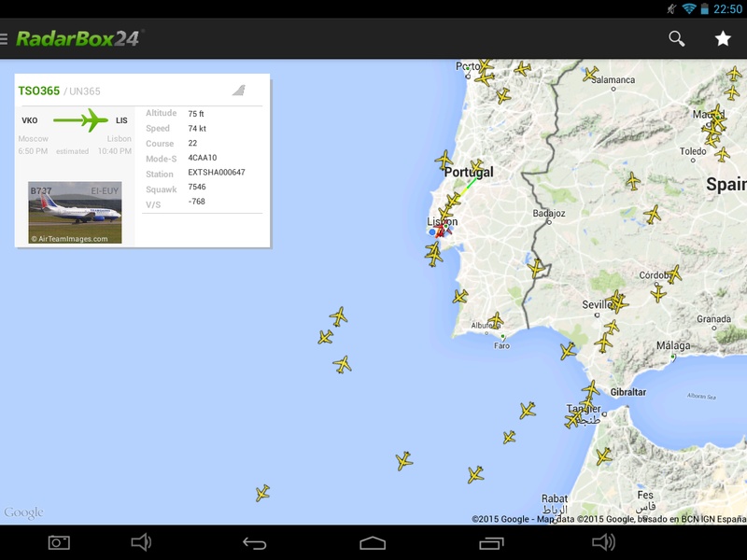
Task: Tap the station value EXTSHA000647
Action: point(217,173)
